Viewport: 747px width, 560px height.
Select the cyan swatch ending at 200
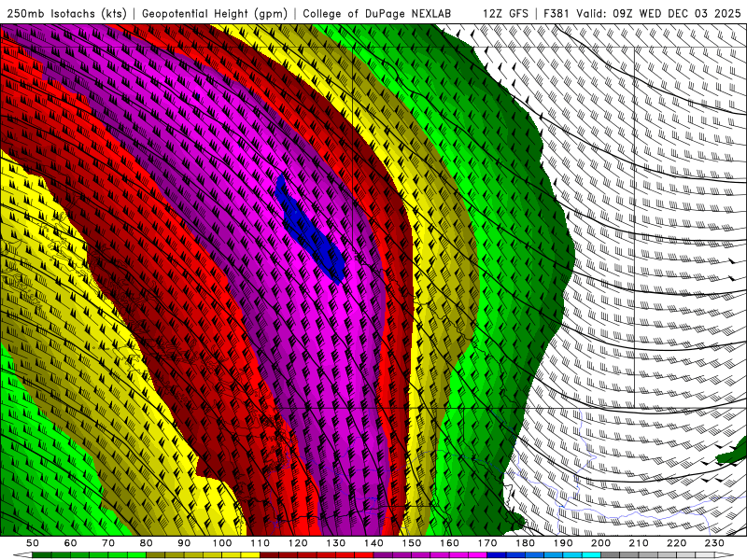pos(592,555)
